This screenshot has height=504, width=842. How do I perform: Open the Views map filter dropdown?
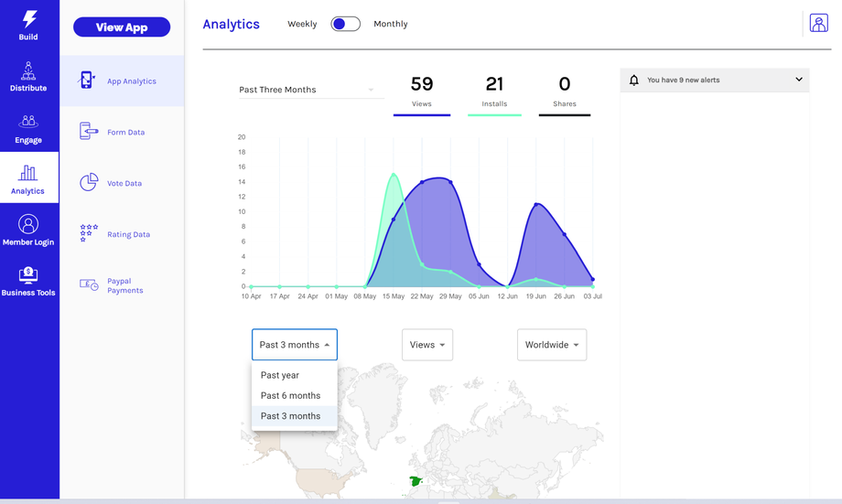[x=427, y=345]
